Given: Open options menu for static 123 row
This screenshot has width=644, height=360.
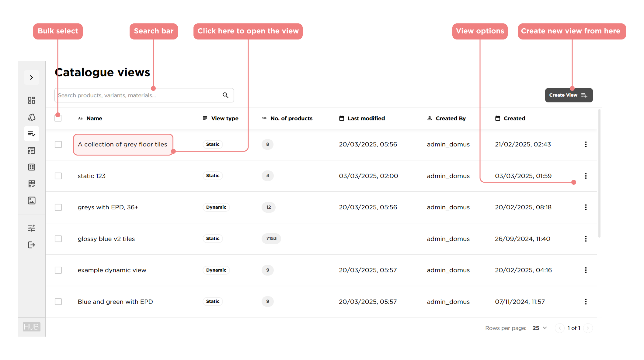Looking at the screenshot, I should tap(586, 176).
